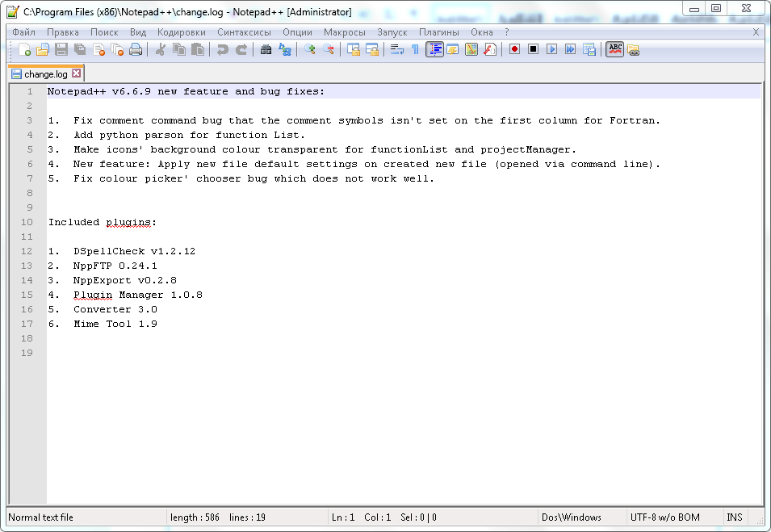Click the 'Notepad++ v6.6.9 new feature' heading line
This screenshot has width=771, height=532.
click(186, 91)
